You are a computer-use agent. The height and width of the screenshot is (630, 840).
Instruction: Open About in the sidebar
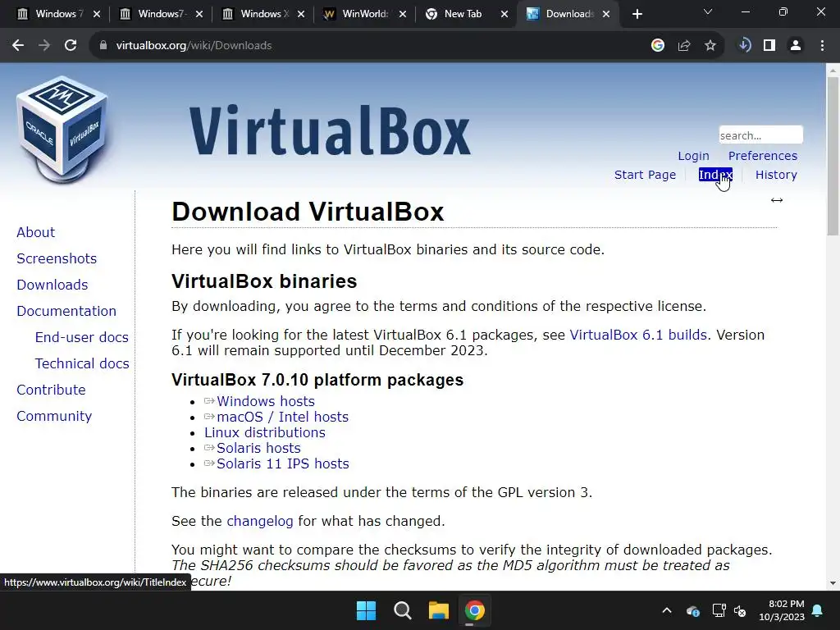click(36, 232)
